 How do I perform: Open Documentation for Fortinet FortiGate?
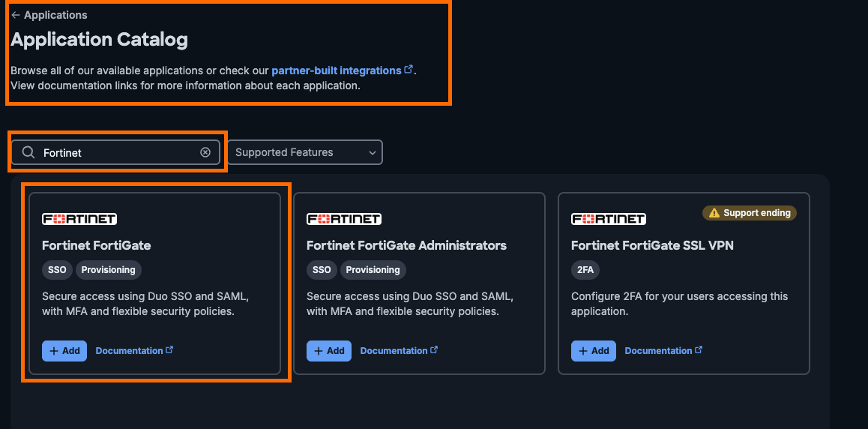coord(134,351)
